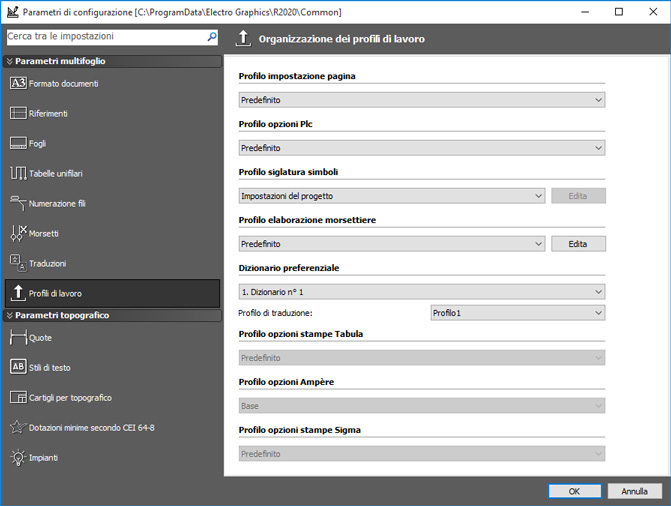Collapse Parametri topografico section
671x506 pixels.
coord(9,316)
